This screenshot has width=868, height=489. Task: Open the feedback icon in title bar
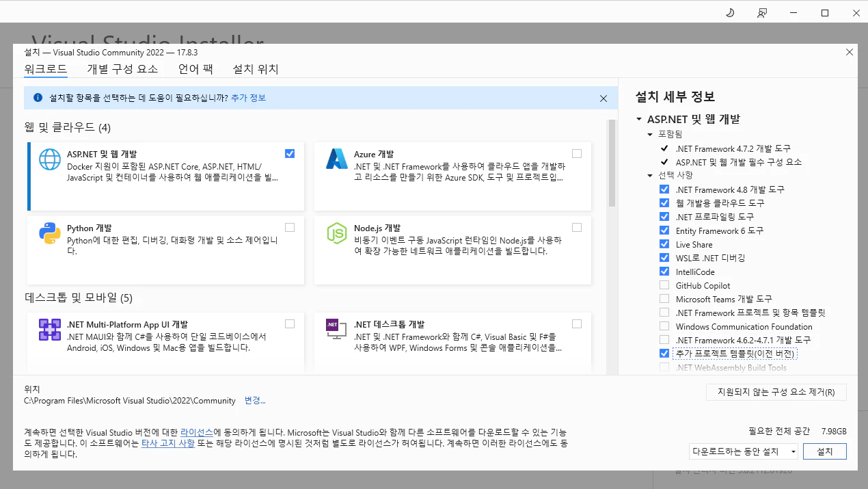(762, 13)
